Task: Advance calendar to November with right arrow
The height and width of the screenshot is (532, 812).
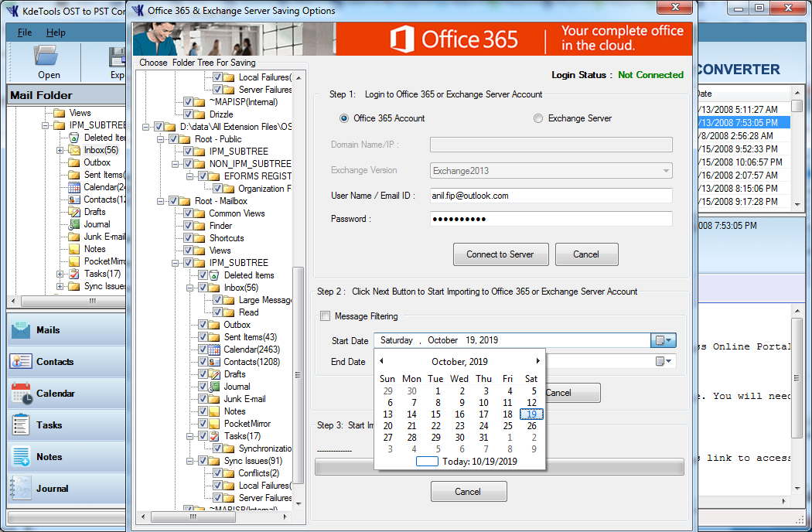Action: click(538, 361)
